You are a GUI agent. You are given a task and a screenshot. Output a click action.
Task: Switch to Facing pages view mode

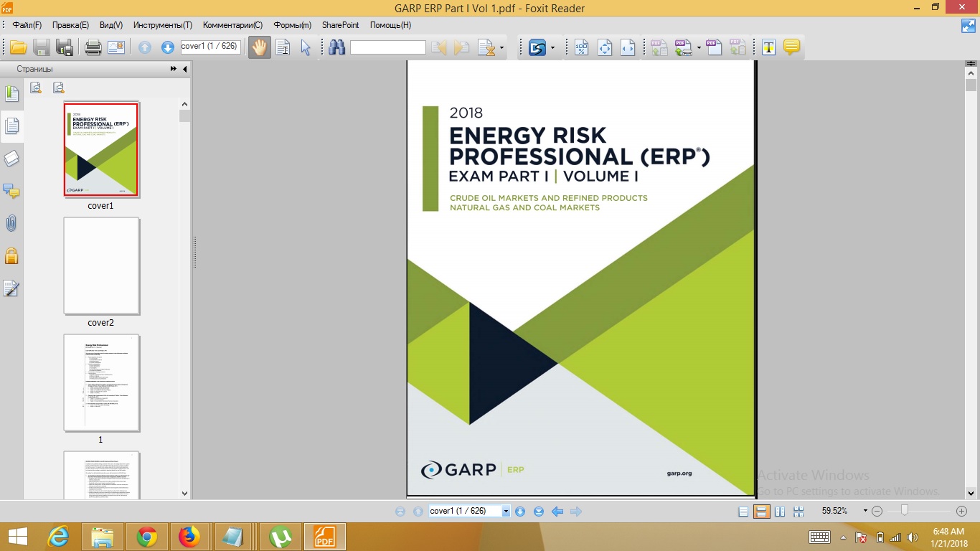pos(780,512)
